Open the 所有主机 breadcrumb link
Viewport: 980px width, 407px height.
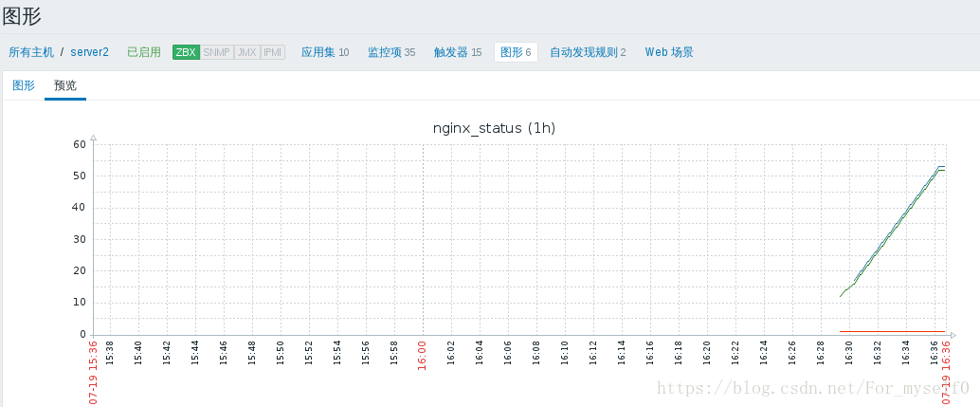click(31, 52)
